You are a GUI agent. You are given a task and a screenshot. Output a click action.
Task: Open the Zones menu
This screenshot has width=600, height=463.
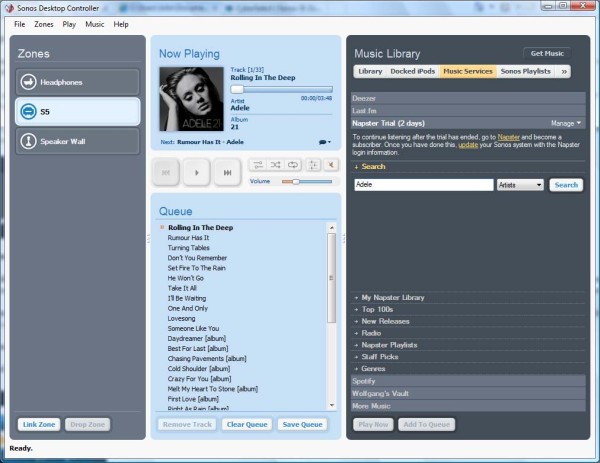[x=44, y=24]
